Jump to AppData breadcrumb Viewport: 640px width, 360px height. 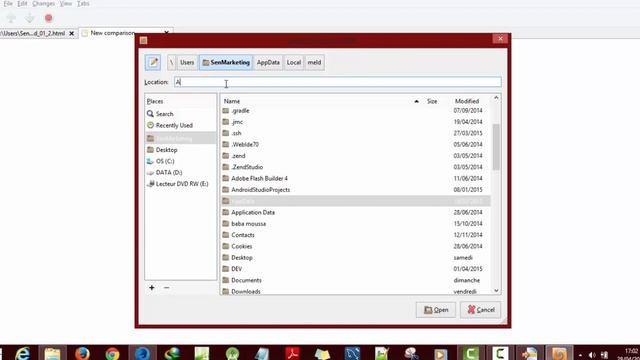click(268, 62)
